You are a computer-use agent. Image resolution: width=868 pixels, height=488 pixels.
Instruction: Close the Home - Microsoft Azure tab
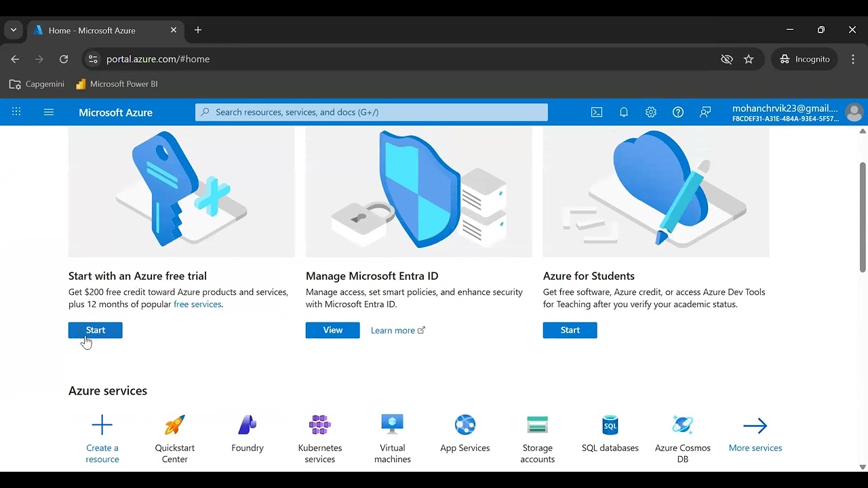tap(174, 30)
